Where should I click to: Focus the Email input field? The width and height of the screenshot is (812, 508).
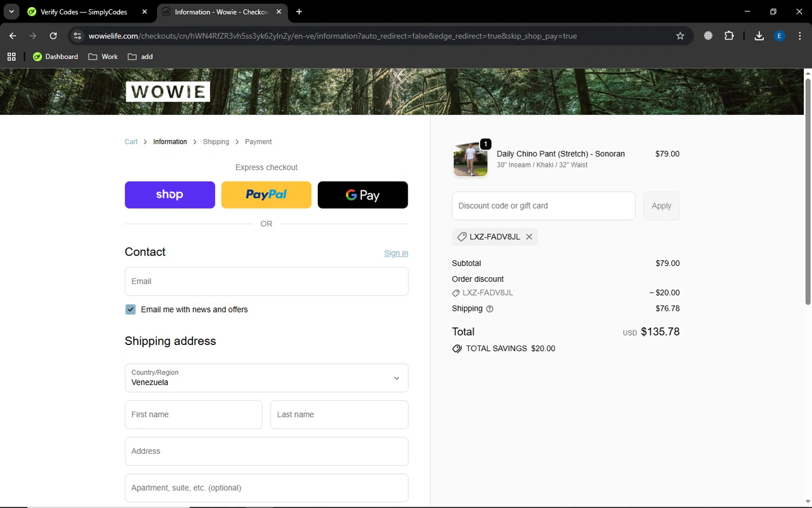pos(266,282)
